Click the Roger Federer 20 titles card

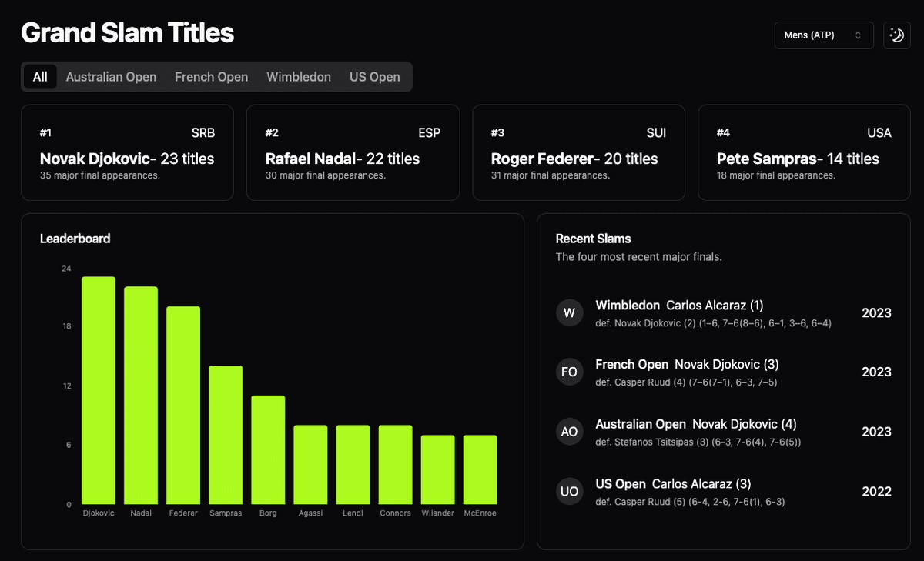click(578, 152)
